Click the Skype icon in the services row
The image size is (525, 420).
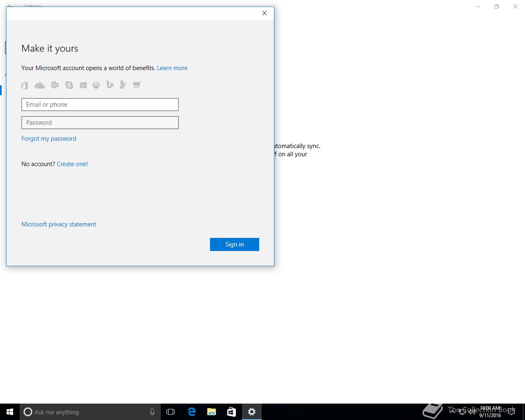69,85
